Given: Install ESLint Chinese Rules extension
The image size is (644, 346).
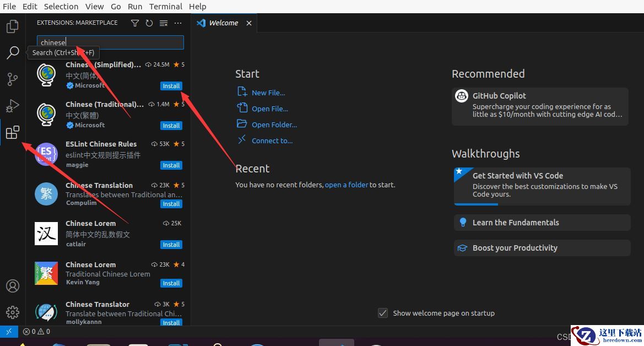Looking at the screenshot, I should [x=171, y=165].
